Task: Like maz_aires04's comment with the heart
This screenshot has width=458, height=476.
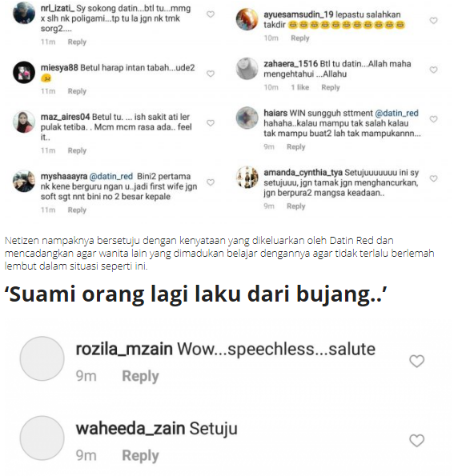Action: click(211, 123)
